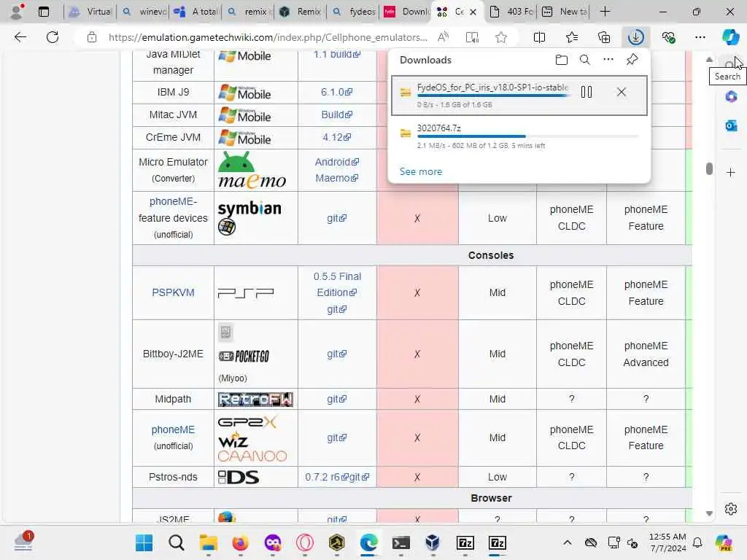Screen dimensions: 747x560
Task: Switch to the Remix cube tab
Action: [x=301, y=12]
